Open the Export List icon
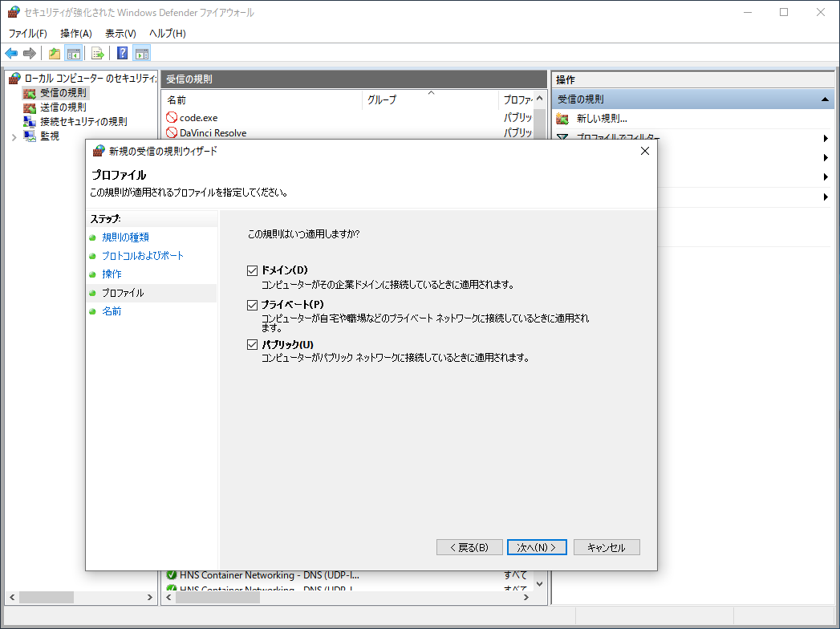The width and height of the screenshot is (840, 629). 96,53
